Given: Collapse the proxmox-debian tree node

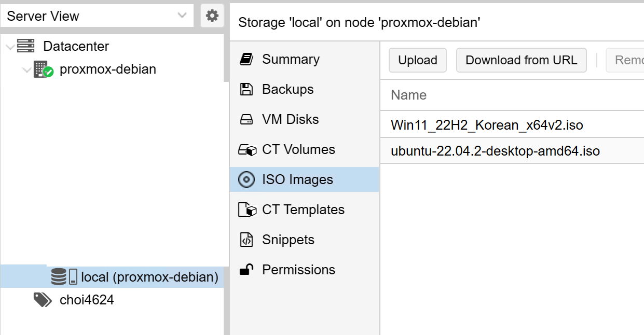Looking at the screenshot, I should coord(27,69).
